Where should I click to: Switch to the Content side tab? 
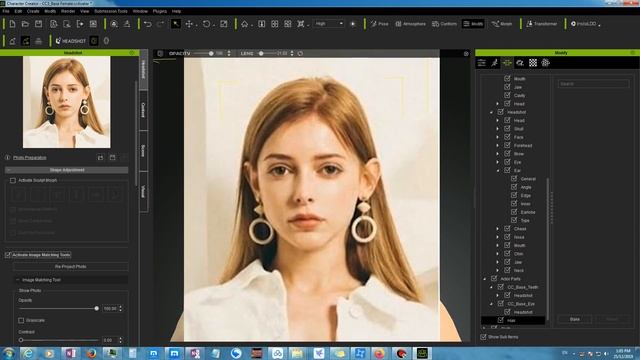click(x=143, y=110)
